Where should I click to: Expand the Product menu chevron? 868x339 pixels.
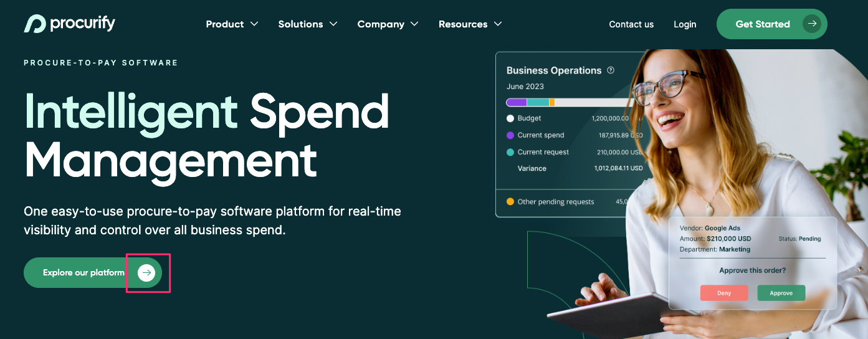click(x=254, y=24)
